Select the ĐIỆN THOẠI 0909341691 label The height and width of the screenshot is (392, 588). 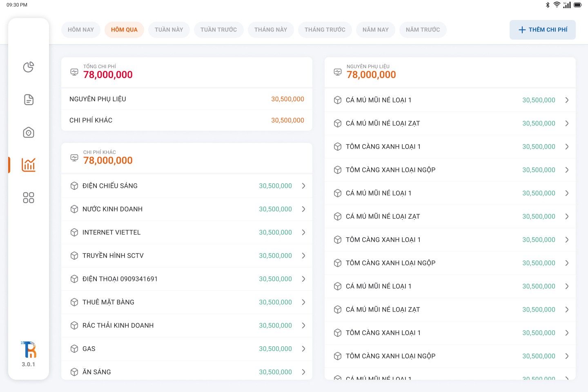click(x=120, y=279)
